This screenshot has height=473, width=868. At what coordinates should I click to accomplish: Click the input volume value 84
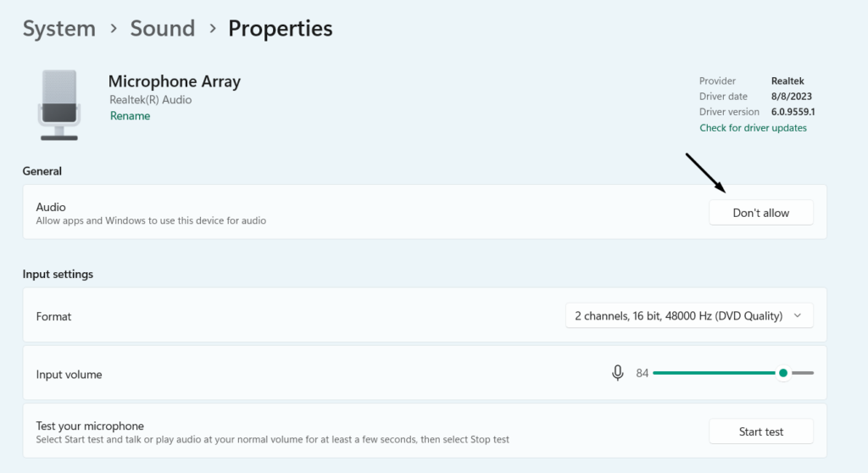[x=642, y=373]
